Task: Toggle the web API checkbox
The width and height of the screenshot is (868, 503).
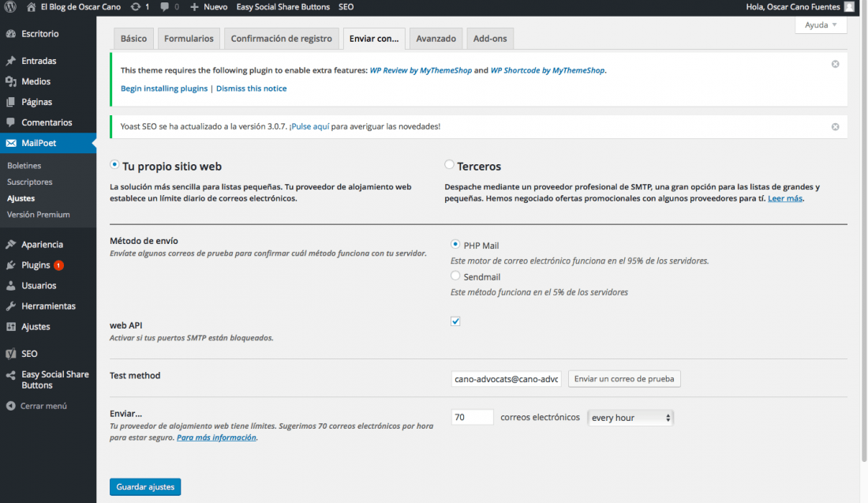Action: click(455, 321)
